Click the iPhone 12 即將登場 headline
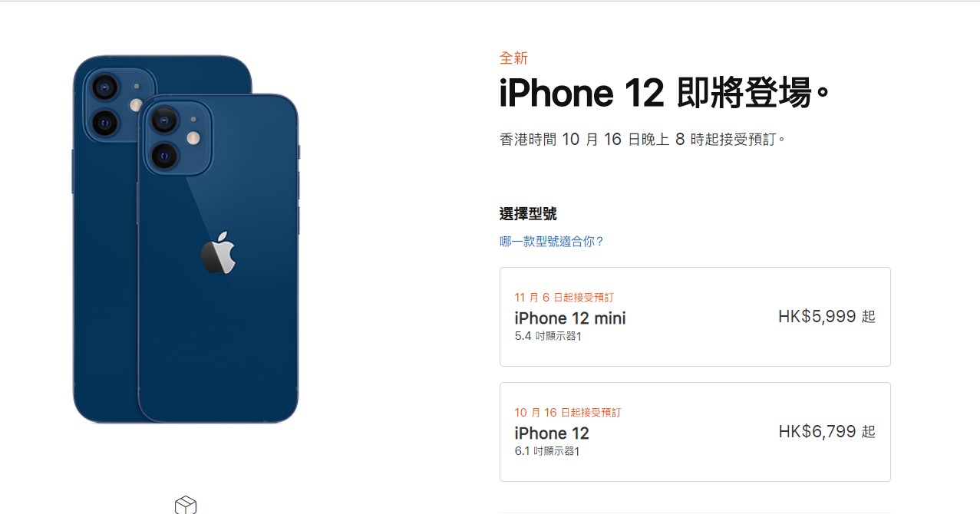 pyautogui.click(x=665, y=94)
